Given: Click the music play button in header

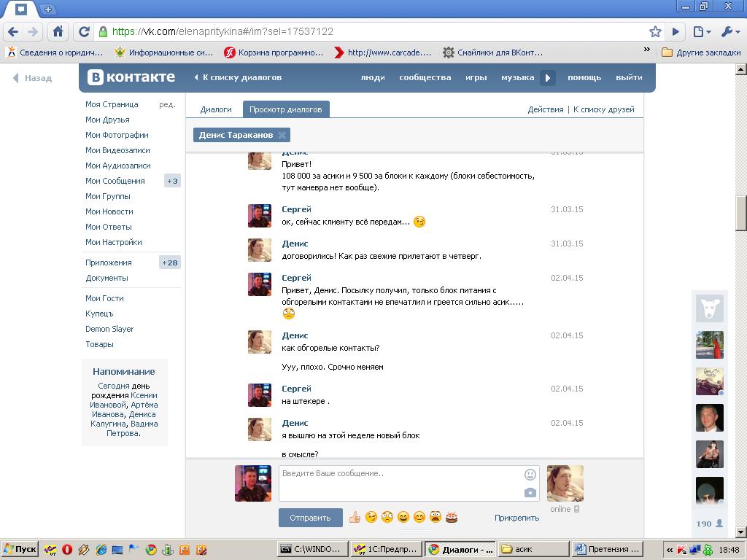Looking at the screenshot, I should [x=548, y=77].
